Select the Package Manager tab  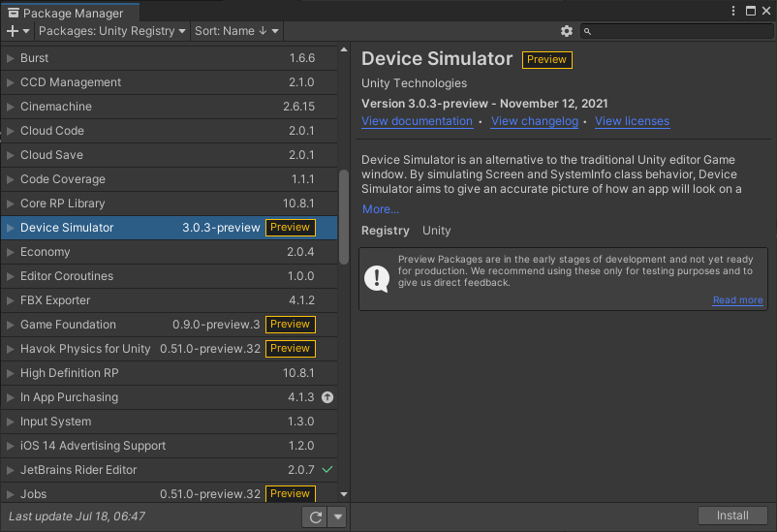pyautogui.click(x=70, y=13)
